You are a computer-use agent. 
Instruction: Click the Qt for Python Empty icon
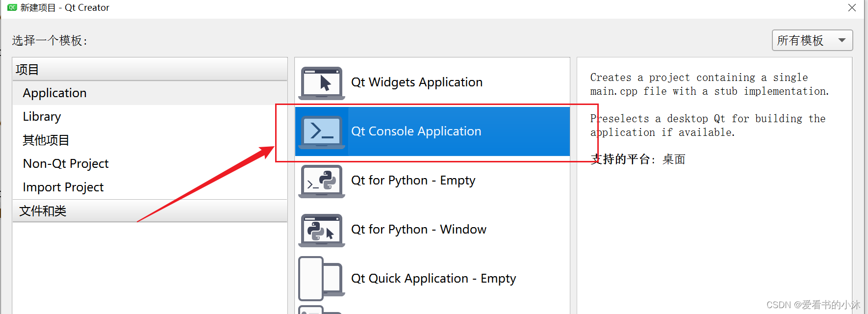tap(322, 181)
